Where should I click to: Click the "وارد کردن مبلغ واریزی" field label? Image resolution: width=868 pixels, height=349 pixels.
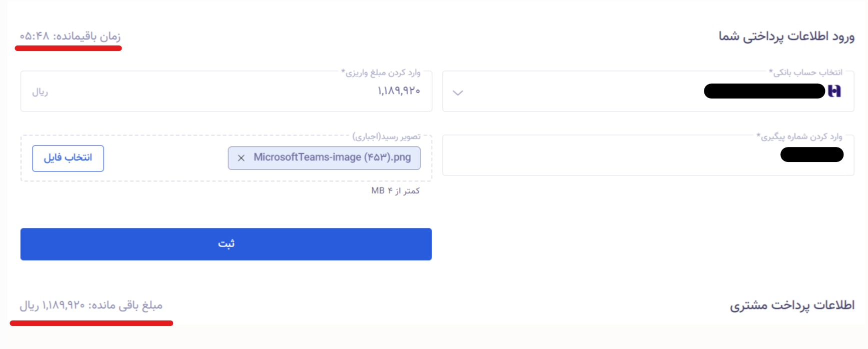click(x=381, y=72)
